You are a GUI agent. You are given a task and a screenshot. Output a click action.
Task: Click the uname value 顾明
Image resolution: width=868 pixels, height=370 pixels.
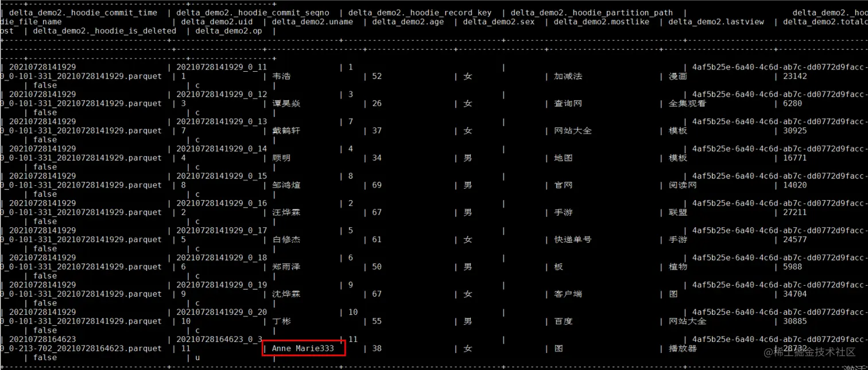click(281, 158)
